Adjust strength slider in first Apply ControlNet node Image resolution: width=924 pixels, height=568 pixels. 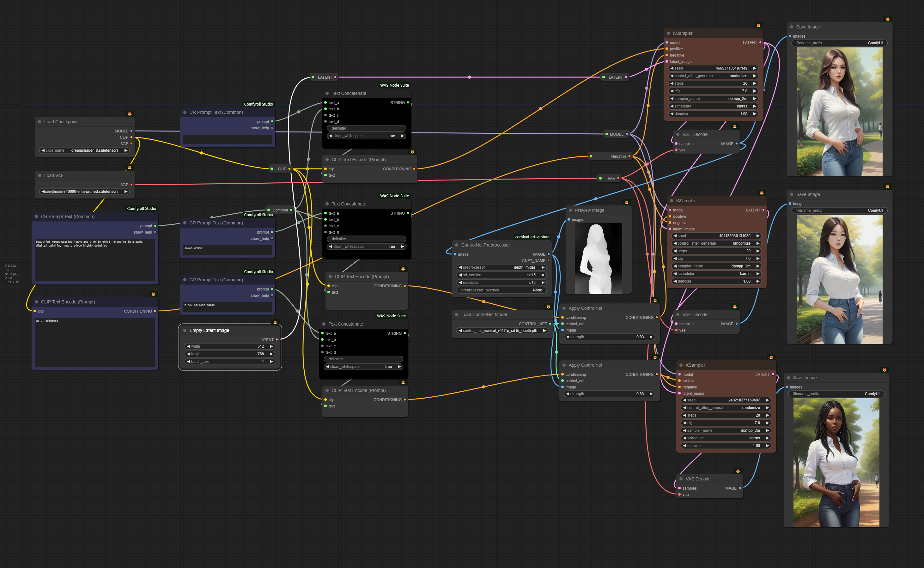[x=609, y=337]
